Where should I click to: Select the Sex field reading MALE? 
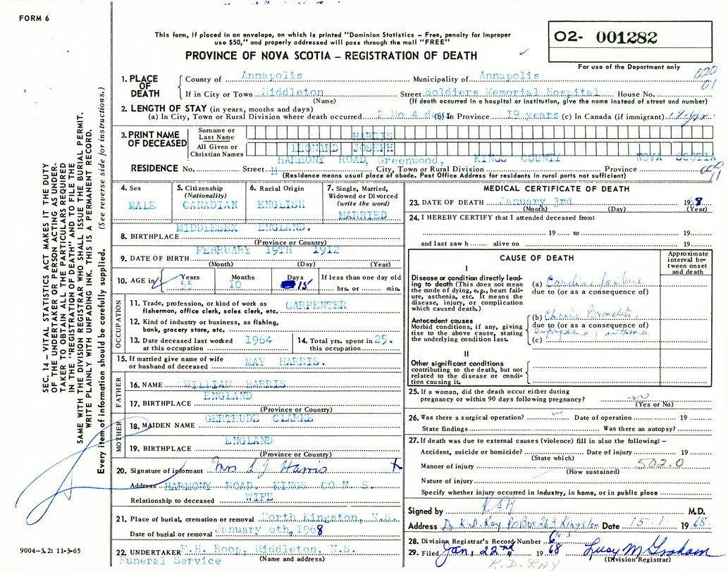point(142,205)
